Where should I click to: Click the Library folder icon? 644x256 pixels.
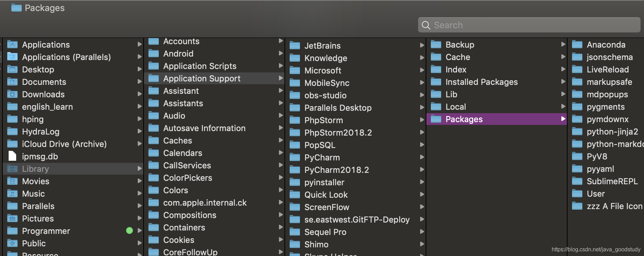(x=12, y=169)
